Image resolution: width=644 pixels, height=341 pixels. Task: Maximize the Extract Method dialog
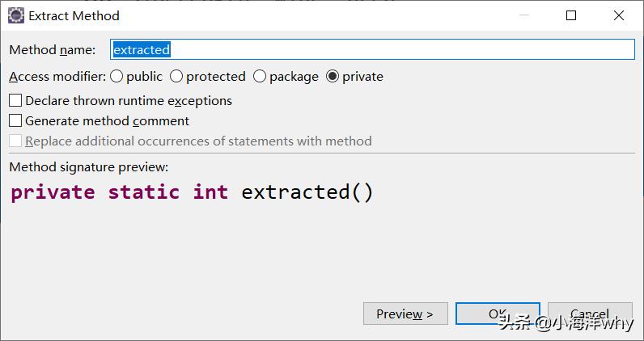click(571, 15)
